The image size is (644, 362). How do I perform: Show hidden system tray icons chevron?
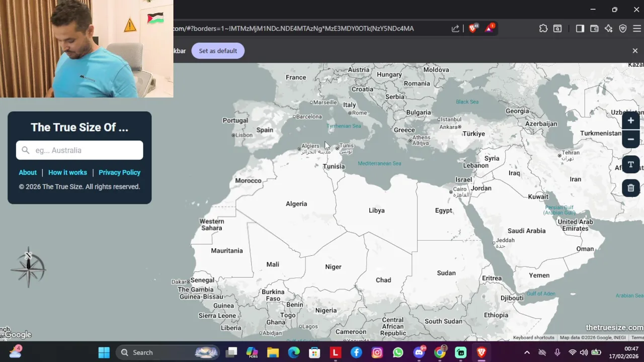click(x=527, y=352)
